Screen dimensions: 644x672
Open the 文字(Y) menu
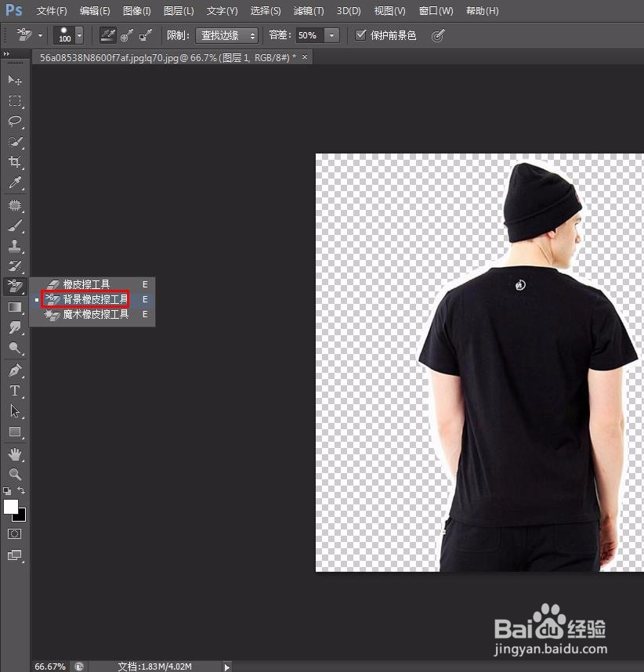point(222,11)
